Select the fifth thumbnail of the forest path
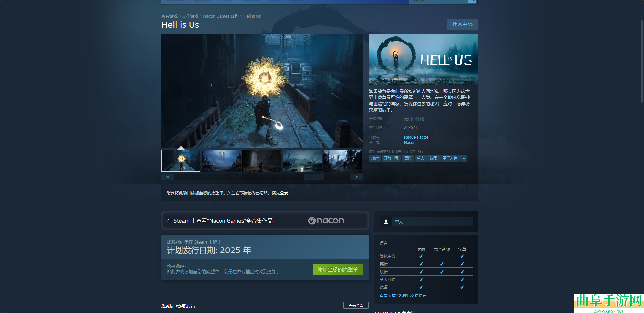644x313 pixels. coord(343,161)
